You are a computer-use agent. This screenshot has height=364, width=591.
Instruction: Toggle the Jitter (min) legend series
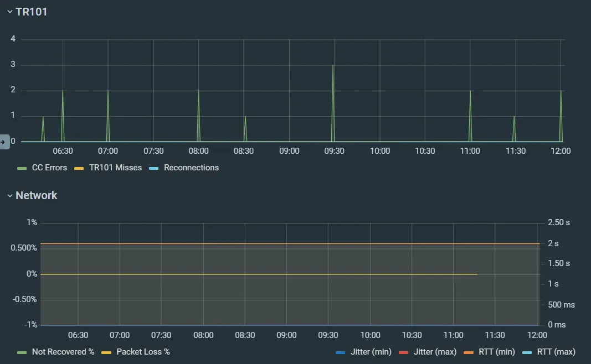point(371,352)
